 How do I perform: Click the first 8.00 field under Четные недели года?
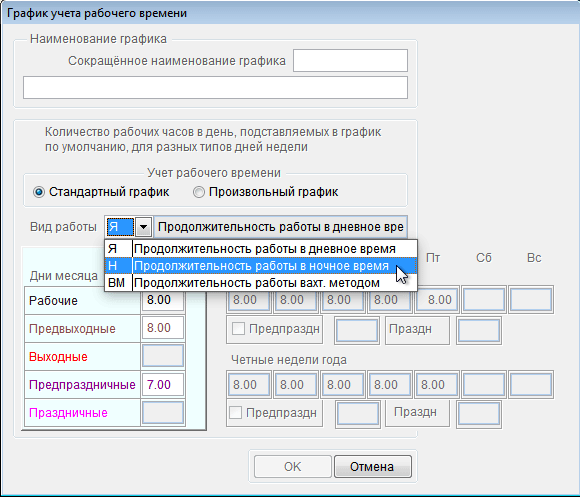249,385
